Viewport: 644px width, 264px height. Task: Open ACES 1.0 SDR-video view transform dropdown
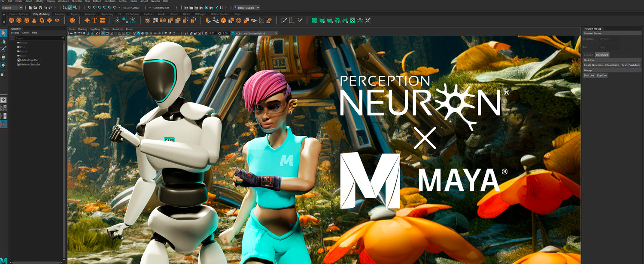(256, 33)
